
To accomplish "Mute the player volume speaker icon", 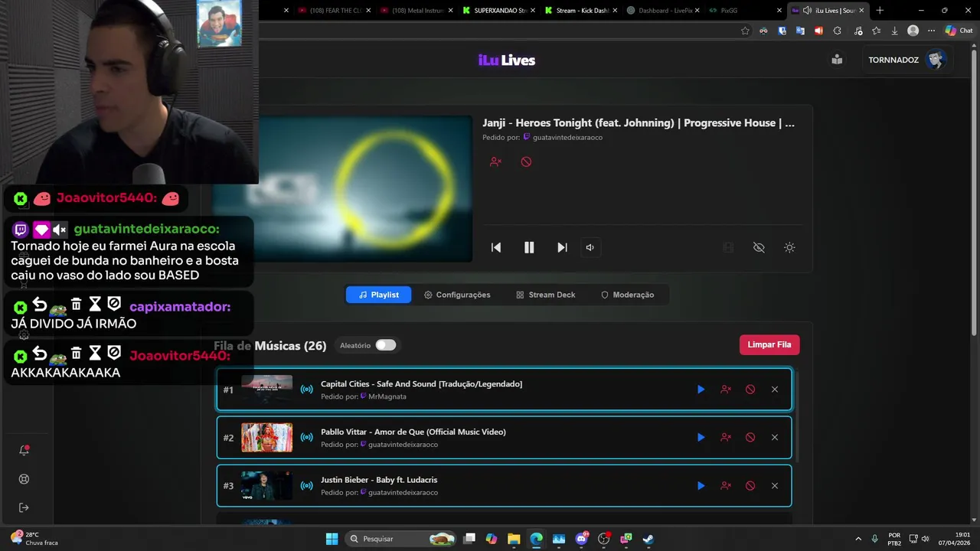I will click(590, 247).
